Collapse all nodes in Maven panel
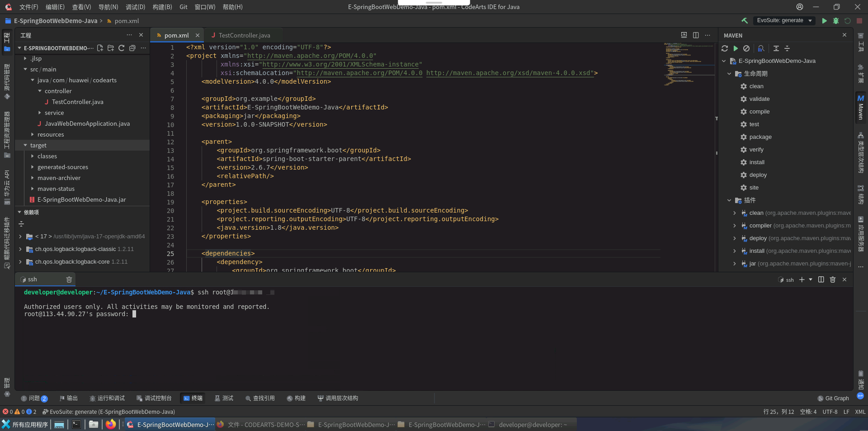868x431 pixels. (787, 48)
